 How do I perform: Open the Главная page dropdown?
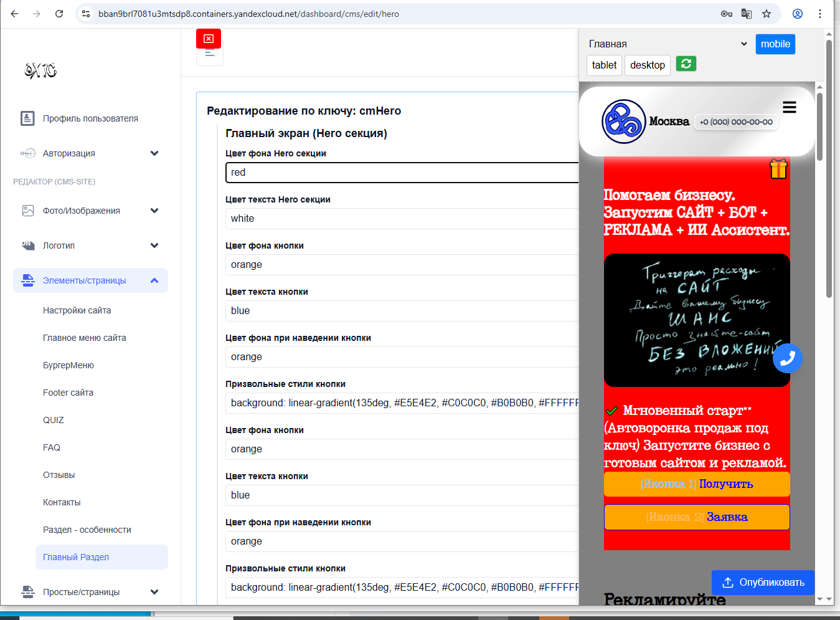668,44
